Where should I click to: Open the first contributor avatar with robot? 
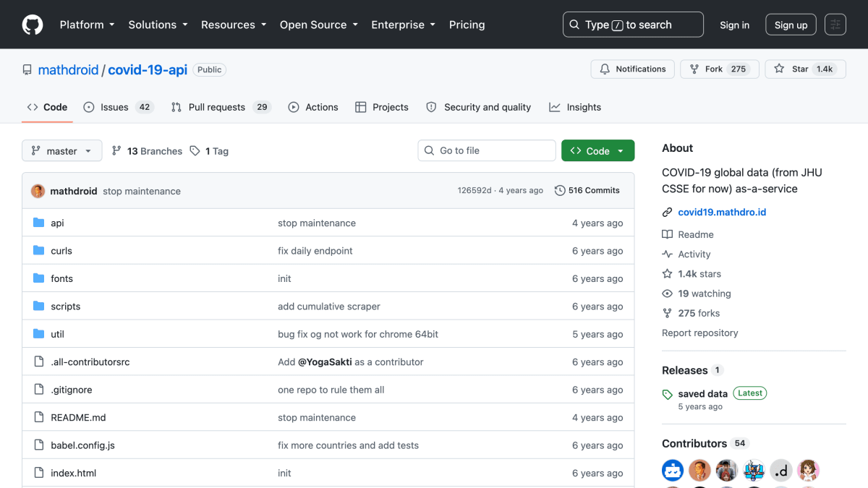673,471
